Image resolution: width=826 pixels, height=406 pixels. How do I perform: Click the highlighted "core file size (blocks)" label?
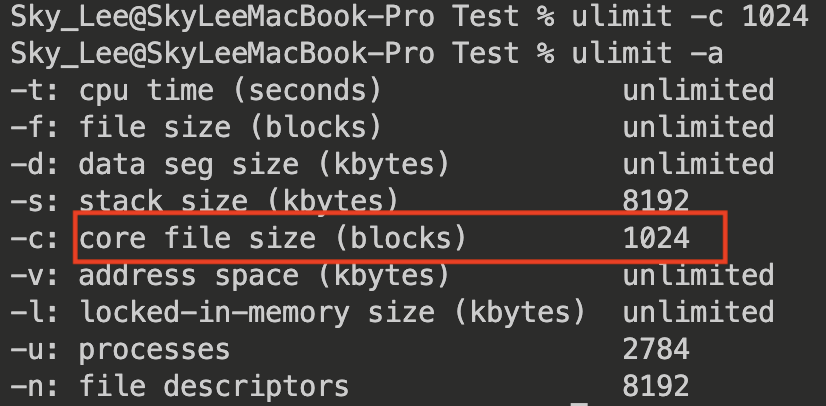pos(272,238)
